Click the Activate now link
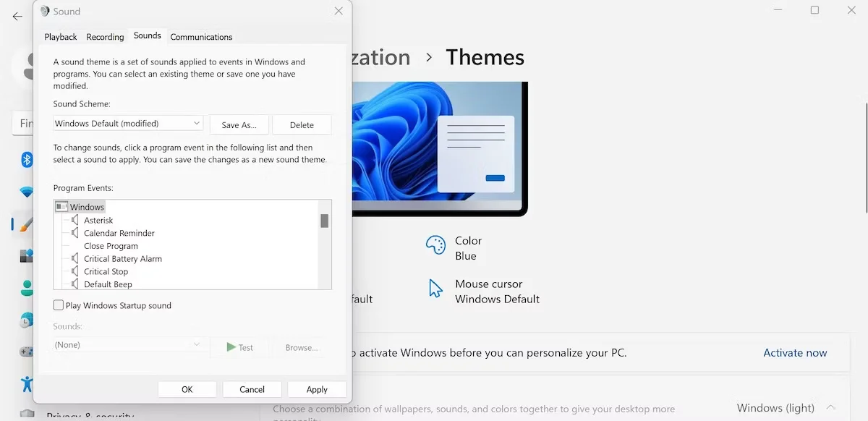The image size is (868, 421). [795, 352]
